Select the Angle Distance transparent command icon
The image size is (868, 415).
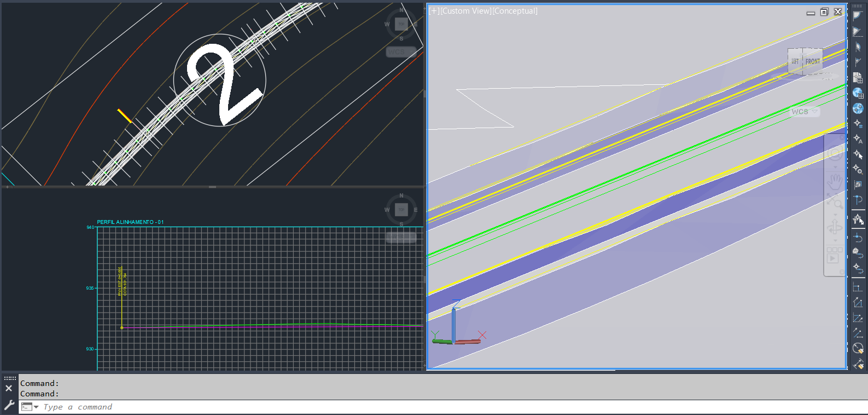pyautogui.click(x=858, y=16)
